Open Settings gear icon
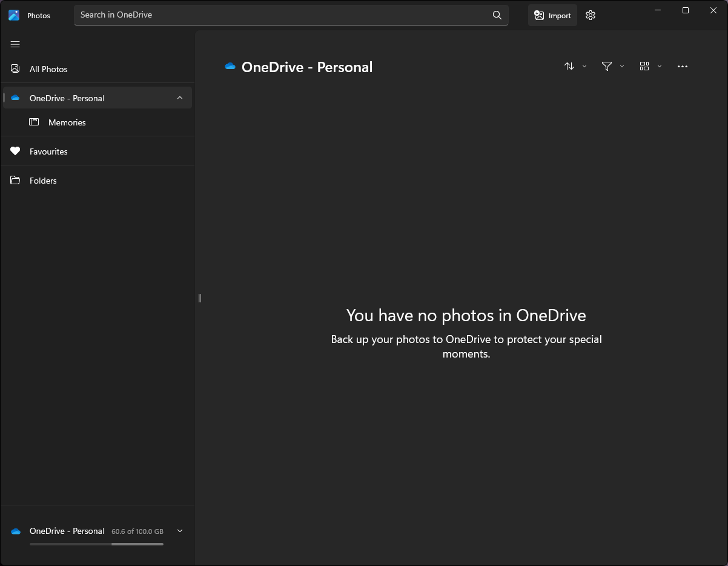728x566 pixels. [x=591, y=16]
